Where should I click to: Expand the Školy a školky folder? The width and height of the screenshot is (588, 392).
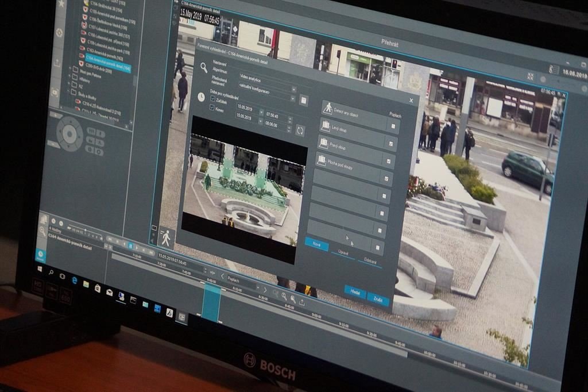(x=69, y=91)
